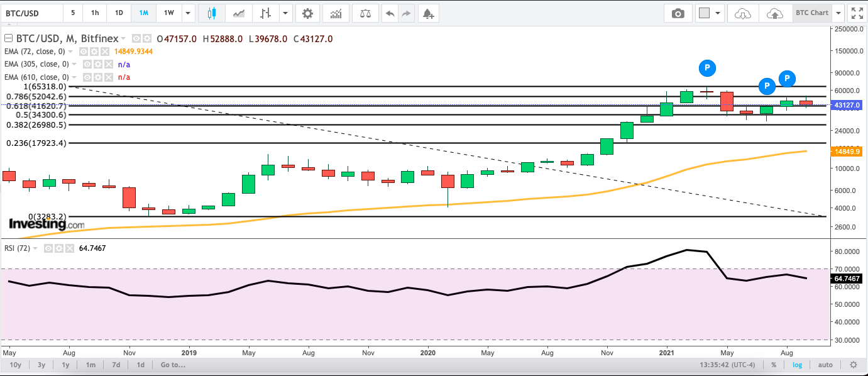The height and width of the screenshot is (376, 868).
Task: Expand EMA 72 legend dropdown arrow
Action: 71,52
